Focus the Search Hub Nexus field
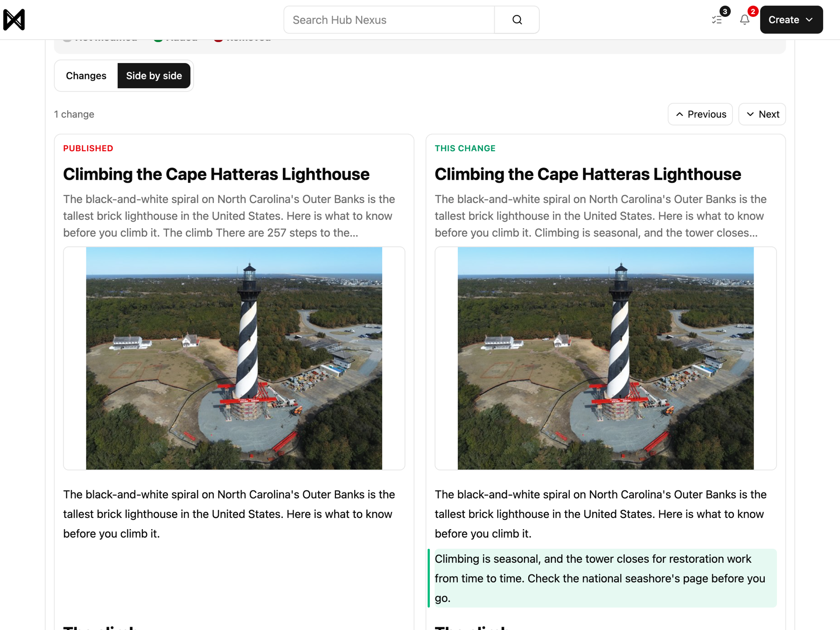This screenshot has width=840, height=630. pyautogui.click(x=389, y=20)
